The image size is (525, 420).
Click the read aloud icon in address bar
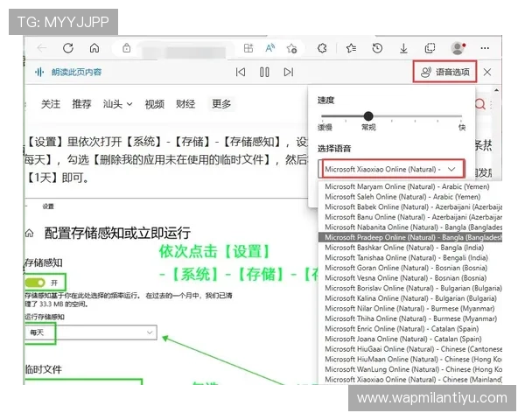[x=269, y=48]
